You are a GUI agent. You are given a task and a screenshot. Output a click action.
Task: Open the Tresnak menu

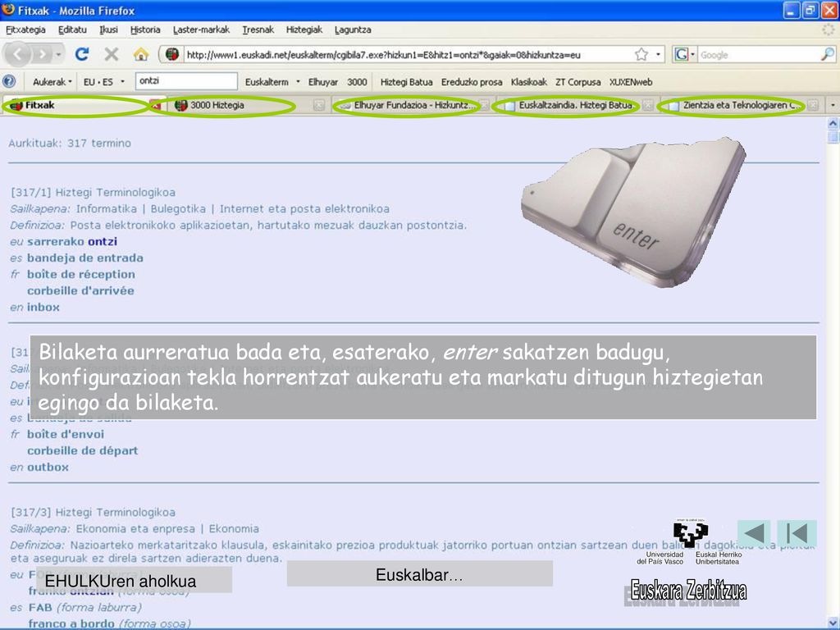click(258, 30)
